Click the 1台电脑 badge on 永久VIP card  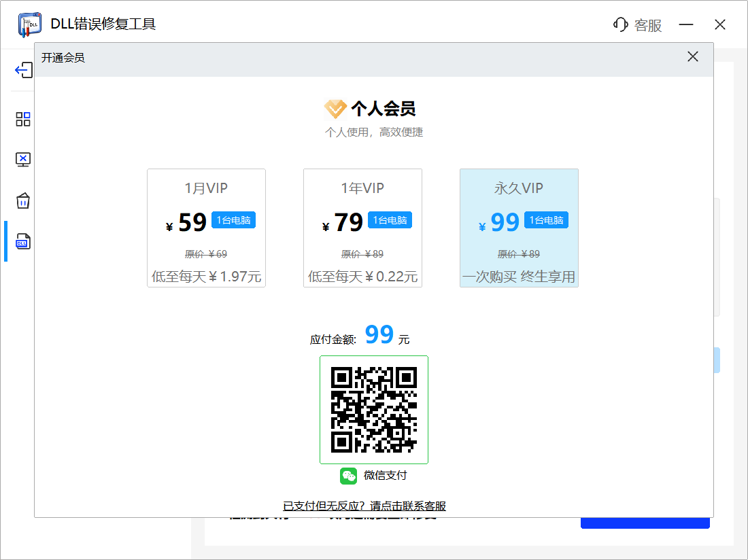point(546,220)
